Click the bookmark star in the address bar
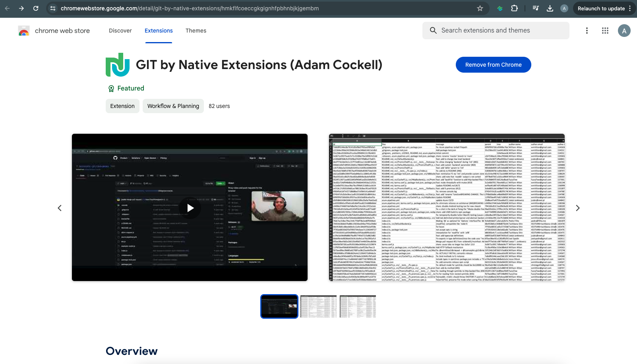Screen dimensions: 637x364 (x=480, y=8)
